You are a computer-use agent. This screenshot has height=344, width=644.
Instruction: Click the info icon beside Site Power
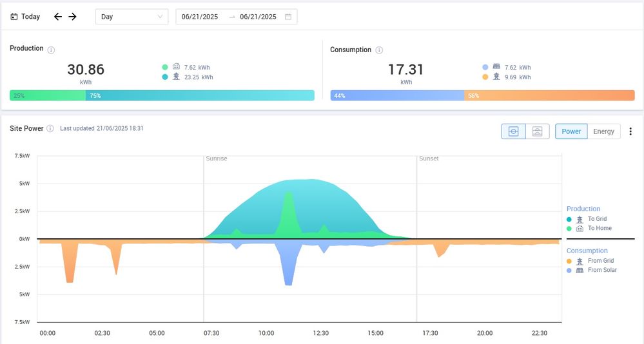tap(50, 129)
